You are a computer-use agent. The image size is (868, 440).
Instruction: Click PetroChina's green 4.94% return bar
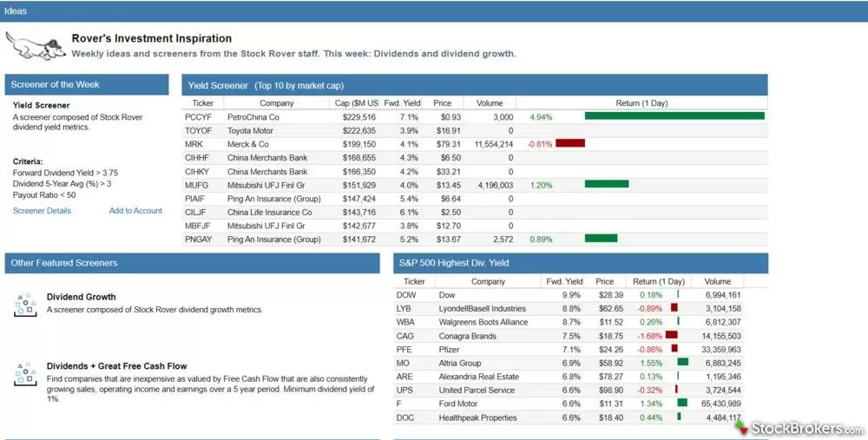[x=674, y=116]
